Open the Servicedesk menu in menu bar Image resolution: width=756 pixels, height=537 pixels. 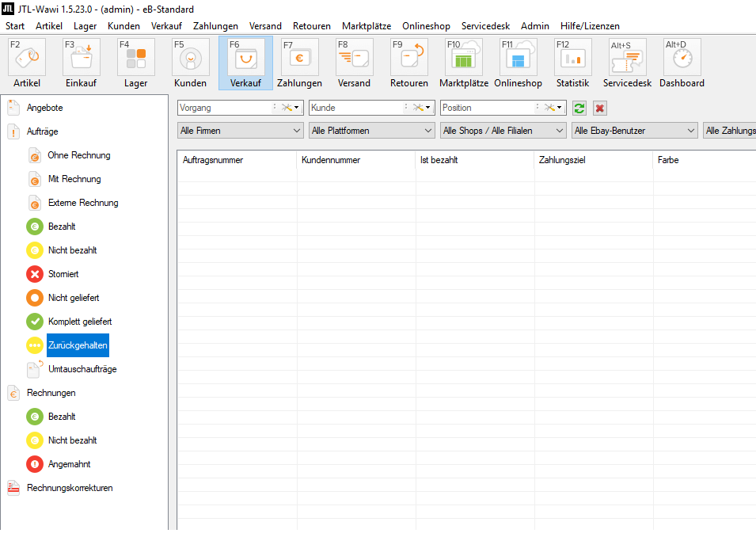[485, 26]
